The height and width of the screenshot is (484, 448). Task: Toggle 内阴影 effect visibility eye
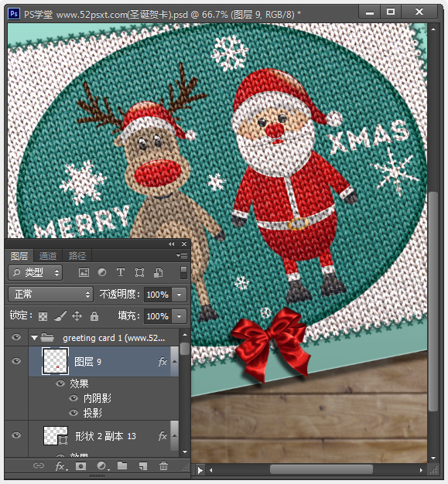click(x=74, y=398)
